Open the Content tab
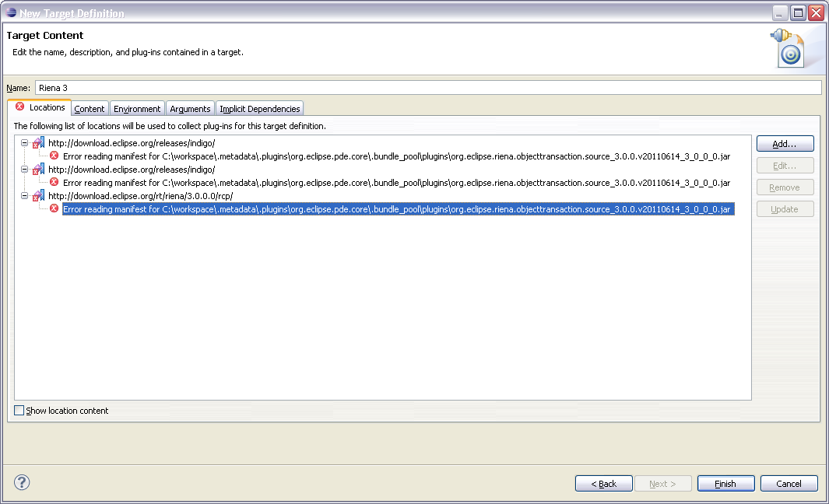This screenshot has width=829, height=504. tap(90, 109)
